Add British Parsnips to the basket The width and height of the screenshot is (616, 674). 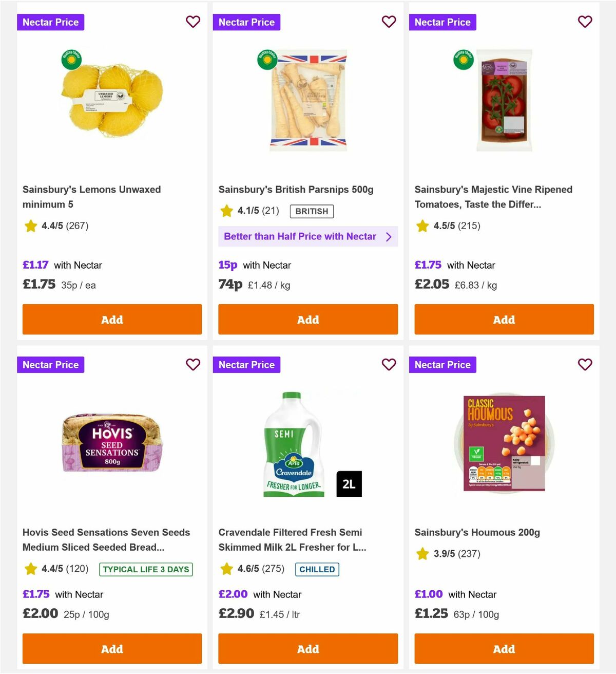coord(308,320)
